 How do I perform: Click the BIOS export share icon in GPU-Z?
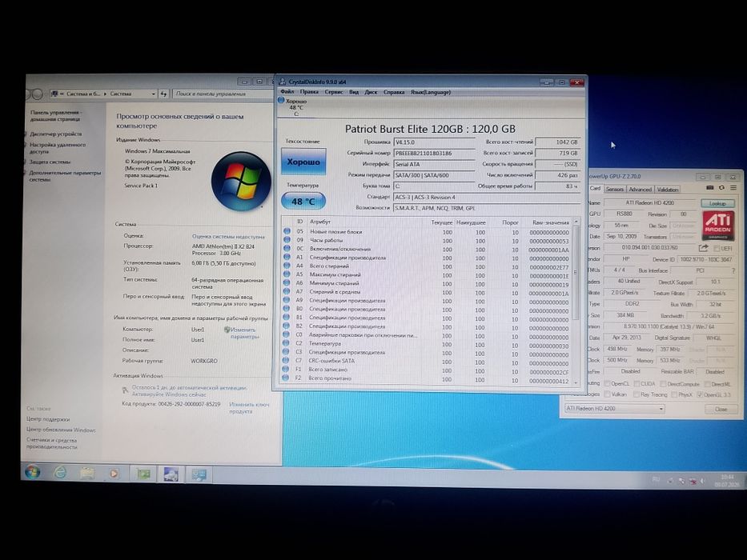coord(703,248)
